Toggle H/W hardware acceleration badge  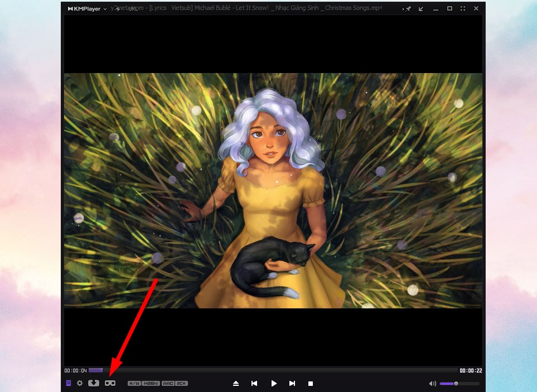click(x=134, y=384)
